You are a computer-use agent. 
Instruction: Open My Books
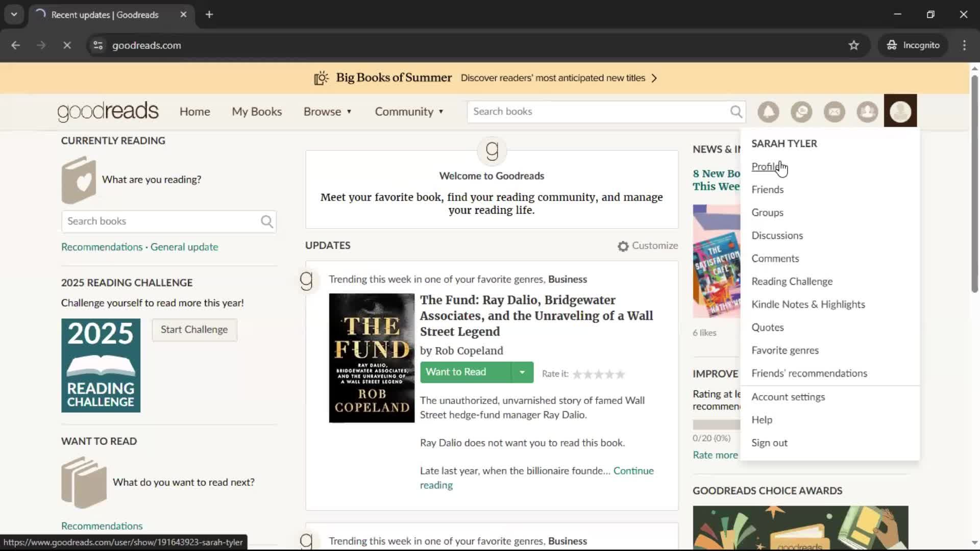257,112
